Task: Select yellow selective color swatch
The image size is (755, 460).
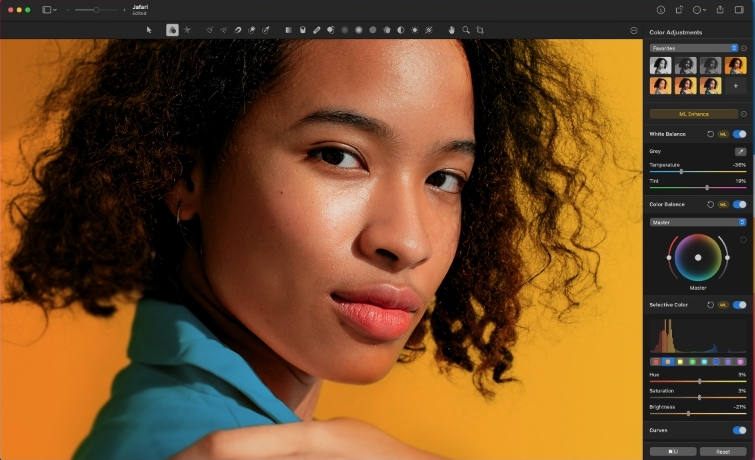Action: (x=680, y=362)
